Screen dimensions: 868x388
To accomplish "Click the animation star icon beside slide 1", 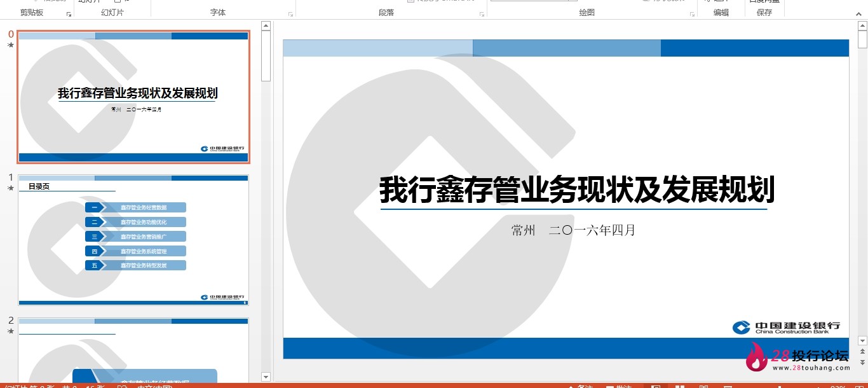I will coord(11,188).
